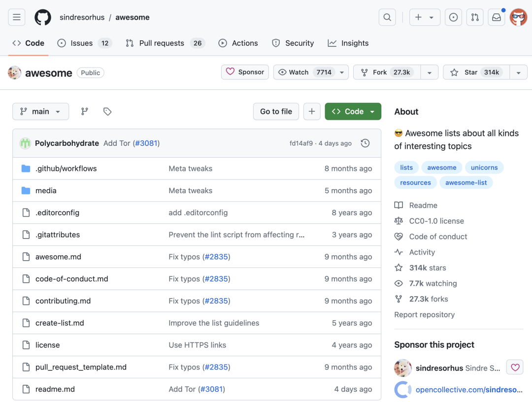Screen dimensions: 532x402
Task: Open the .github/workflows folder
Action: [x=66, y=168]
